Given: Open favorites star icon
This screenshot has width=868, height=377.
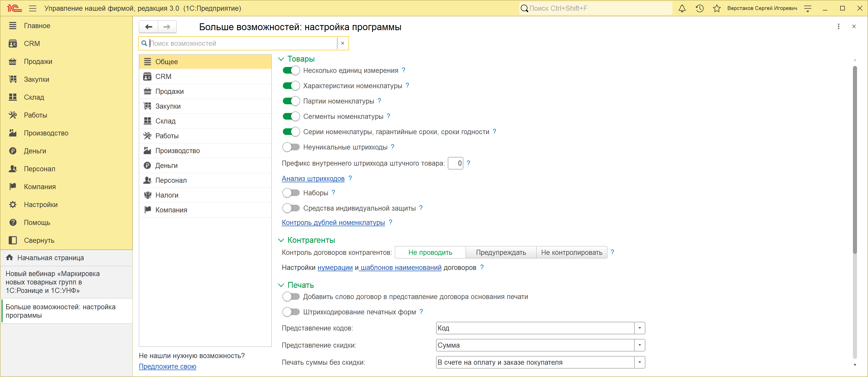Looking at the screenshot, I should [x=717, y=8].
